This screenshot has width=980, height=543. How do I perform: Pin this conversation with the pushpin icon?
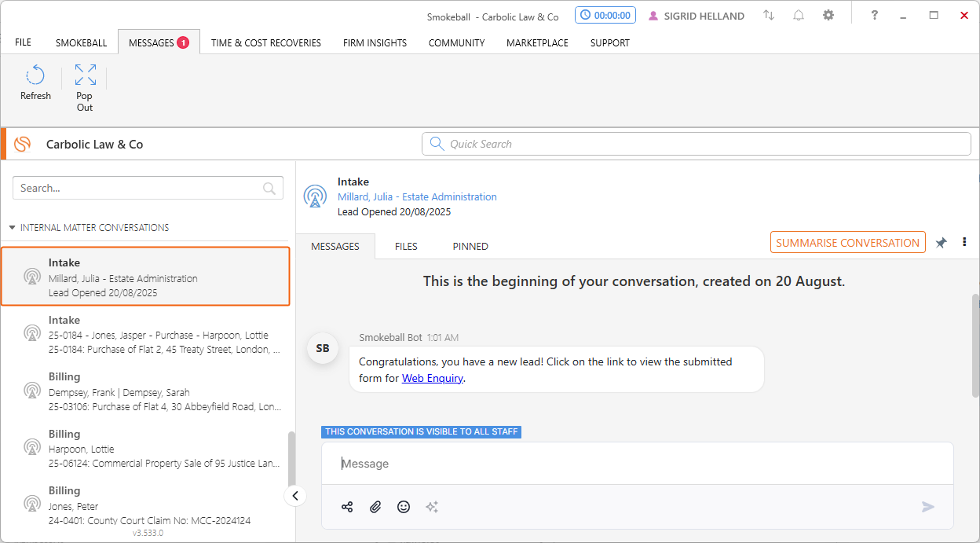pos(942,243)
